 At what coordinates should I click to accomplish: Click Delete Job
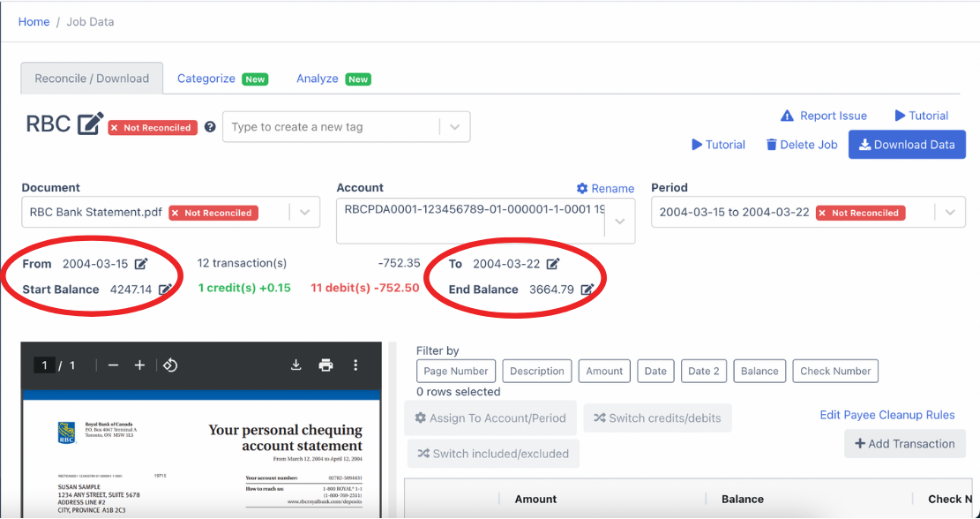802,145
